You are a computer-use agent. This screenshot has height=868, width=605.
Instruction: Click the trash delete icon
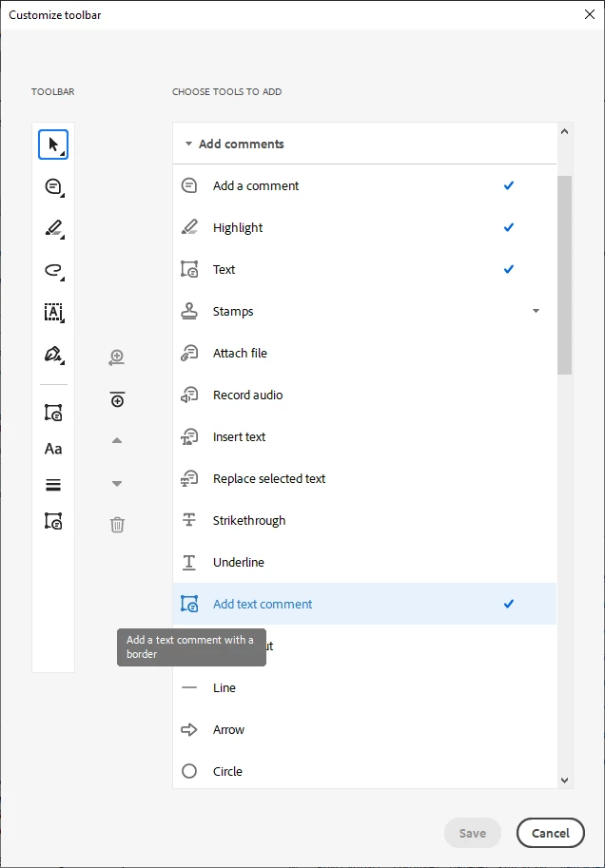[x=117, y=524]
